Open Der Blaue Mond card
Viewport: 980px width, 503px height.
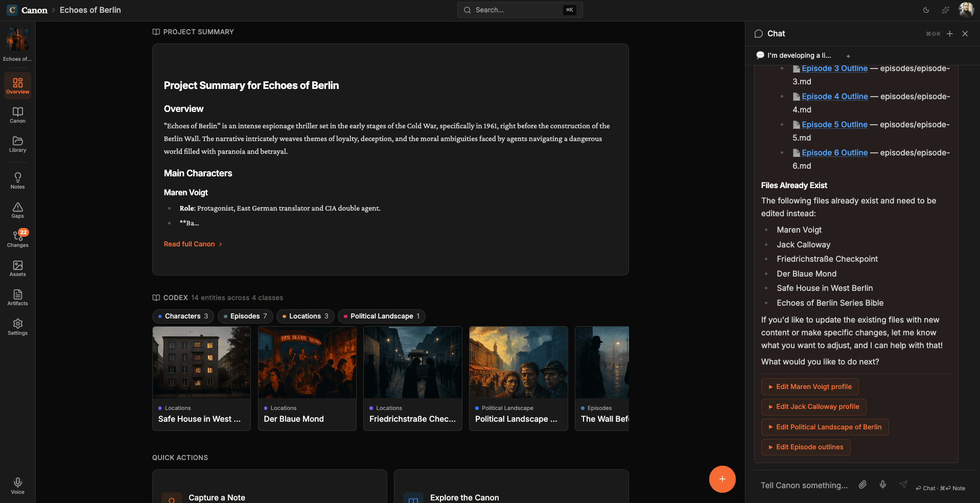(307, 379)
